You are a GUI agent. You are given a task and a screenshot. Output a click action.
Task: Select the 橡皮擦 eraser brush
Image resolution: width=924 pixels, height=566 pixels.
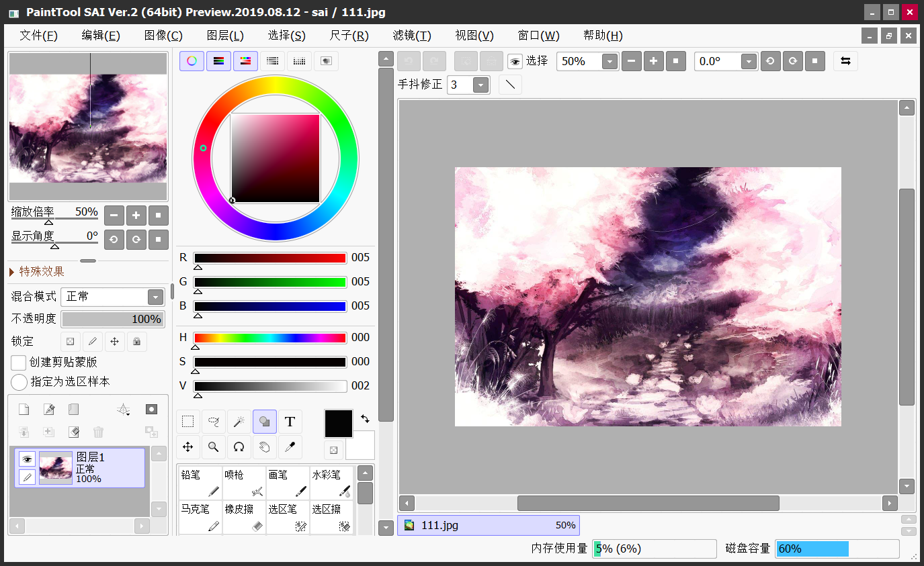click(x=243, y=518)
